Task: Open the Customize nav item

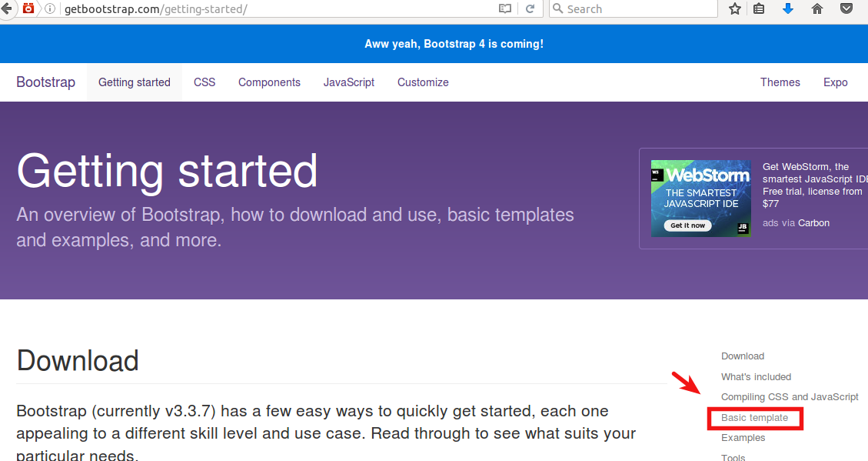Action: 423,82
